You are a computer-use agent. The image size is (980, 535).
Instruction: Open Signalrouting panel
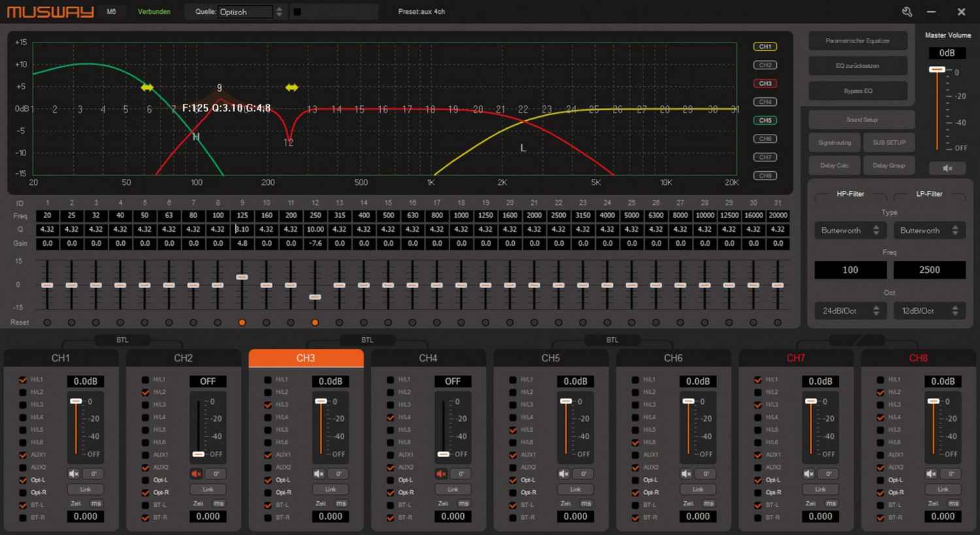835,142
